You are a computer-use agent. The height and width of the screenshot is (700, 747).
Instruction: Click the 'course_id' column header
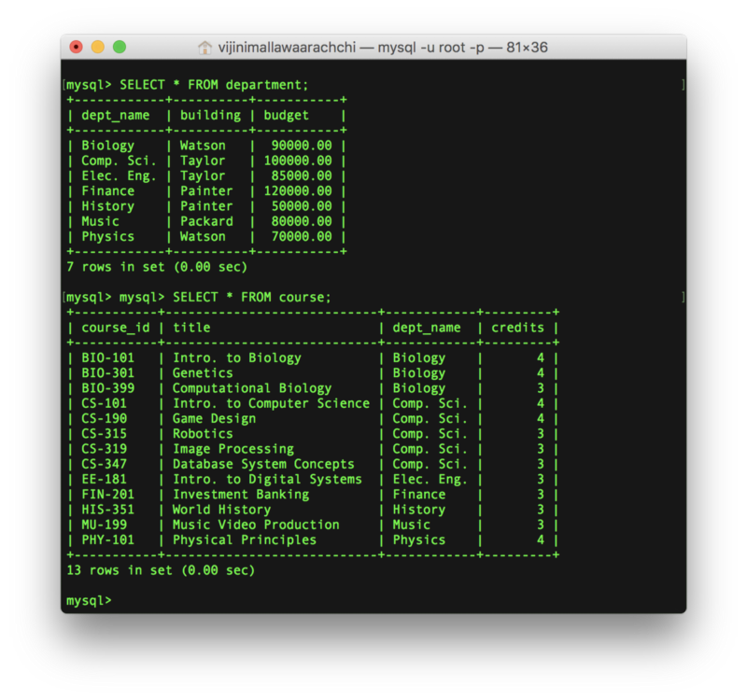point(115,328)
